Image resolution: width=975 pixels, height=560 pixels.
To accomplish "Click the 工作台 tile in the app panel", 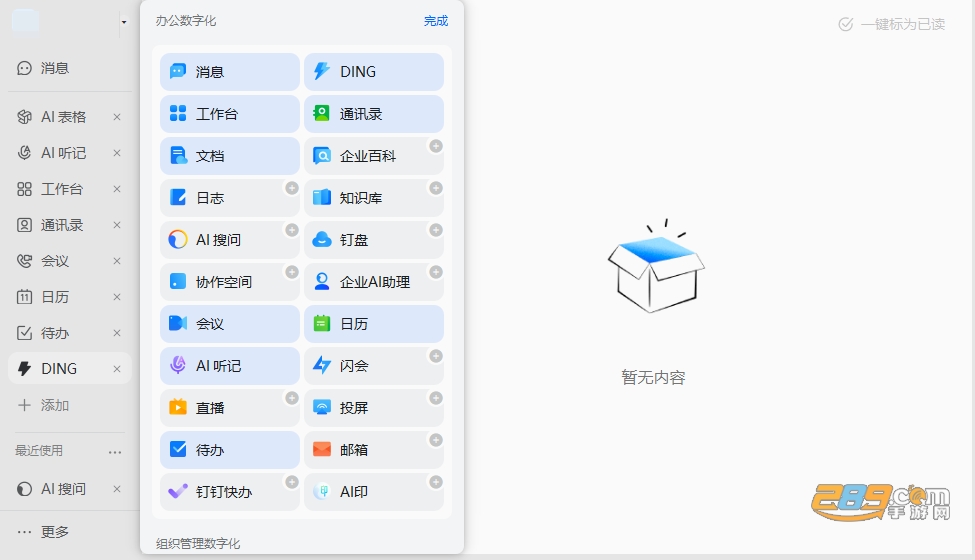I will pyautogui.click(x=229, y=114).
